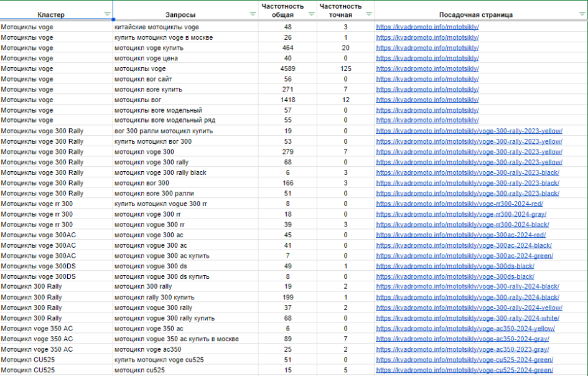Select the cell 'мотоцикл vogue 300 ds купить'
Viewport: 588px width, 376px height.
pyautogui.click(x=185, y=276)
